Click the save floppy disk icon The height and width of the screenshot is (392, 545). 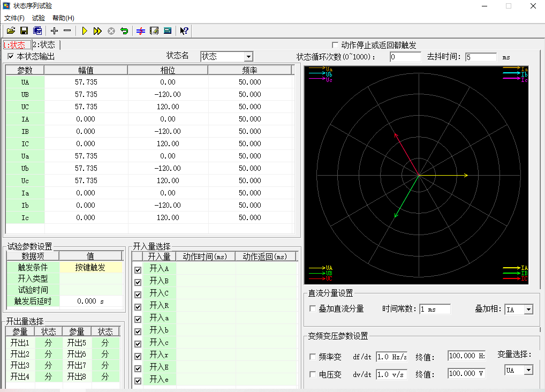click(x=24, y=31)
